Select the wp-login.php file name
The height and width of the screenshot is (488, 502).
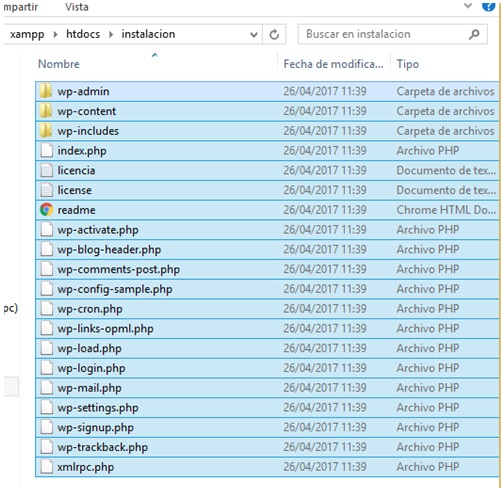[91, 368]
